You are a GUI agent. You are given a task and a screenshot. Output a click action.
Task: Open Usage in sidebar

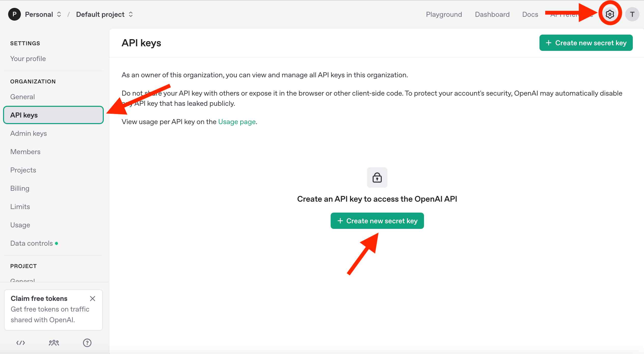[x=20, y=225]
